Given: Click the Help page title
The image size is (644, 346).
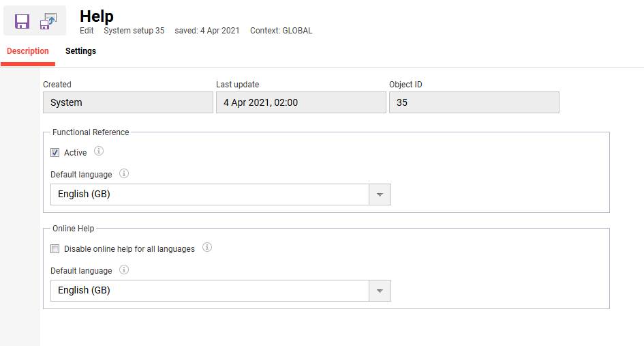Looking at the screenshot, I should pyautogui.click(x=97, y=16).
